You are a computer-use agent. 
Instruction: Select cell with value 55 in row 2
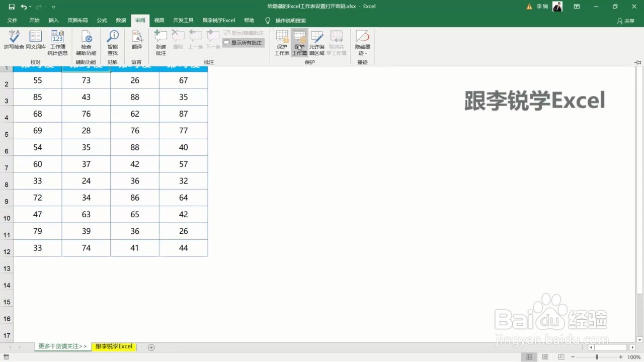(x=37, y=80)
